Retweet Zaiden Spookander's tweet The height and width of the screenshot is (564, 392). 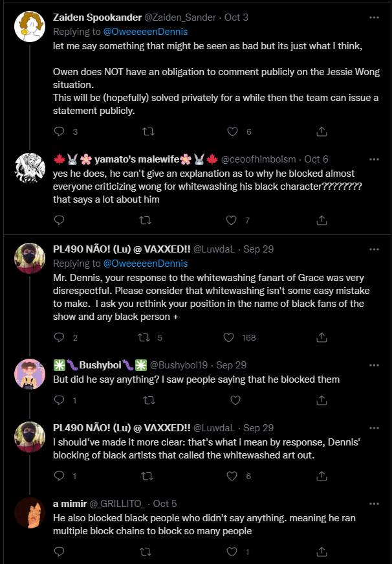pos(147,131)
